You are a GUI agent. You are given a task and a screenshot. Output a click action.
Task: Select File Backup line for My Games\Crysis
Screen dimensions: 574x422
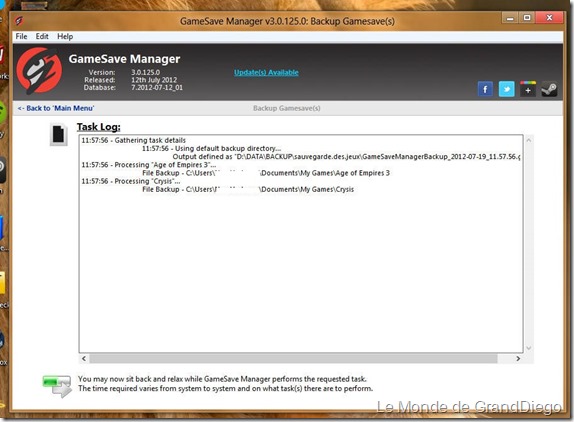coord(248,189)
